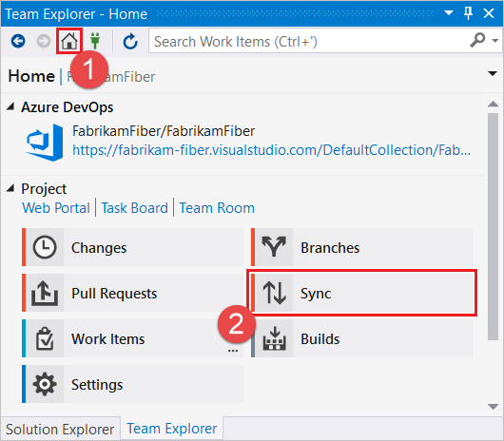
Task: Open the Home page dropdown arrow
Action: pyautogui.click(x=492, y=73)
